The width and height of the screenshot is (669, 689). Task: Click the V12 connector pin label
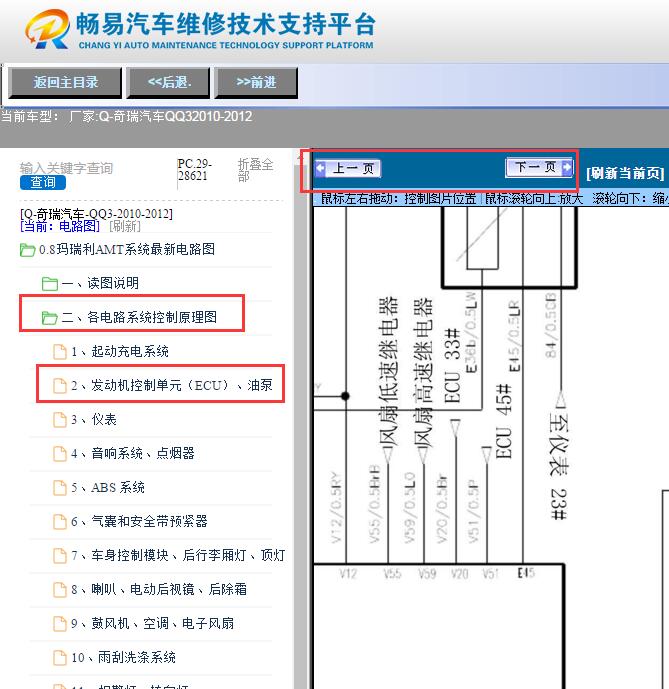pos(348,574)
